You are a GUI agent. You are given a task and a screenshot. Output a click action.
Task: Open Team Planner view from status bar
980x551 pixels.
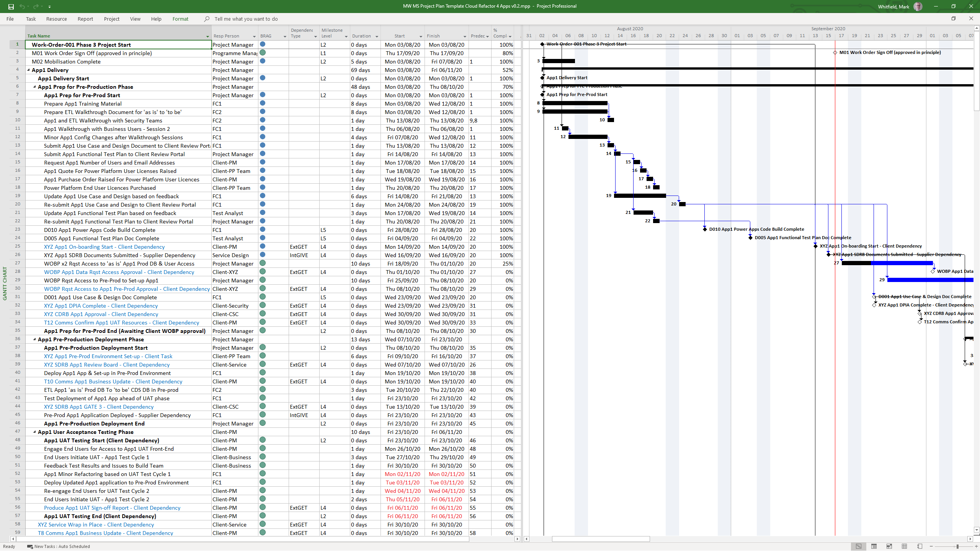point(889,546)
